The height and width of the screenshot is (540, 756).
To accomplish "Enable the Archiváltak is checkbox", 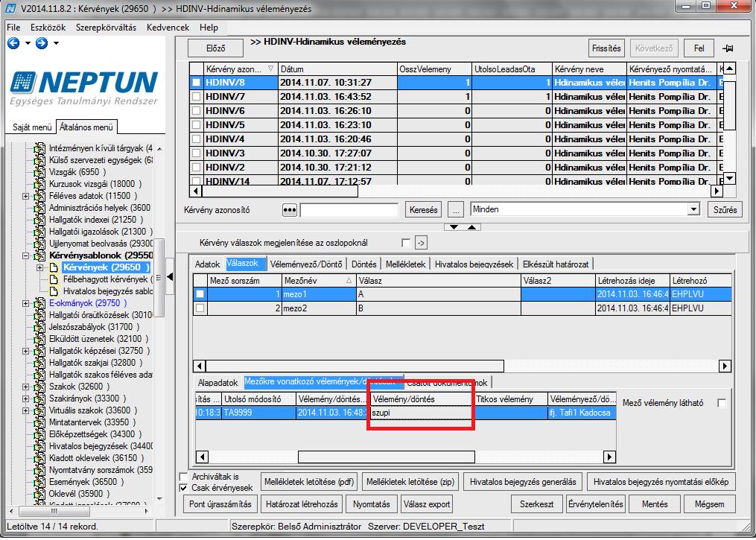I will tap(183, 477).
